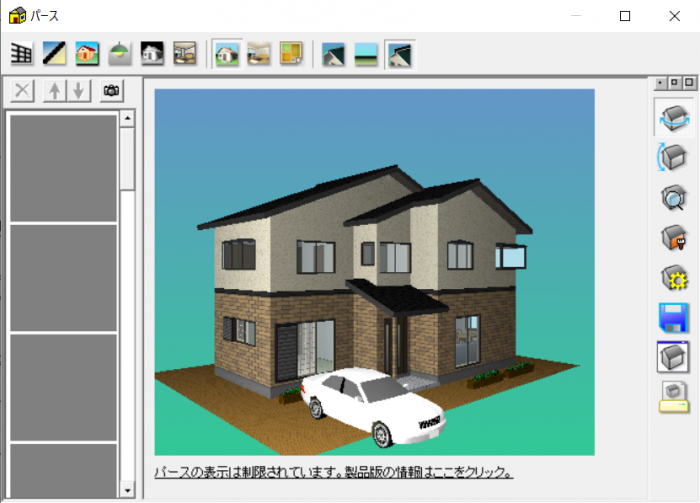Choose the small icon size button
700x503 pixels.
660,83
